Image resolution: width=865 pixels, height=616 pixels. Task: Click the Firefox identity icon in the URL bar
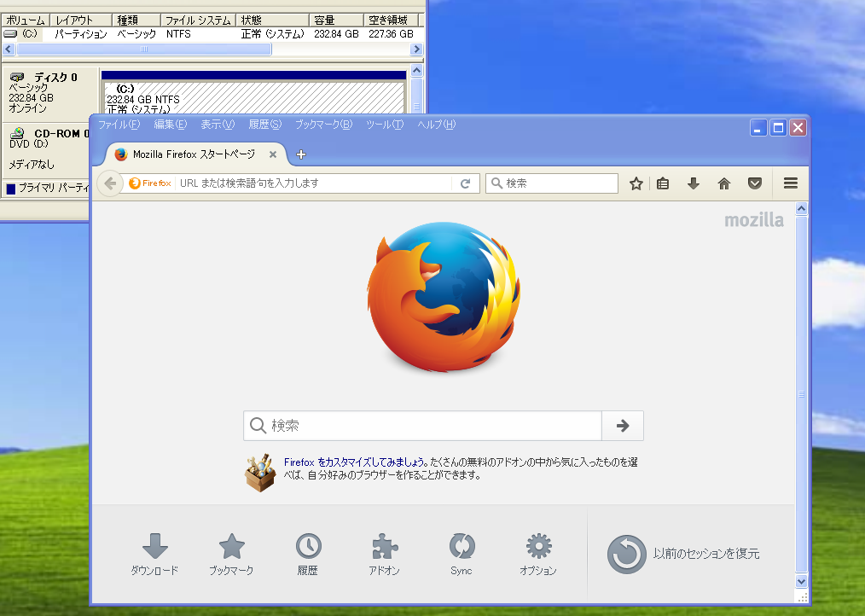point(150,183)
